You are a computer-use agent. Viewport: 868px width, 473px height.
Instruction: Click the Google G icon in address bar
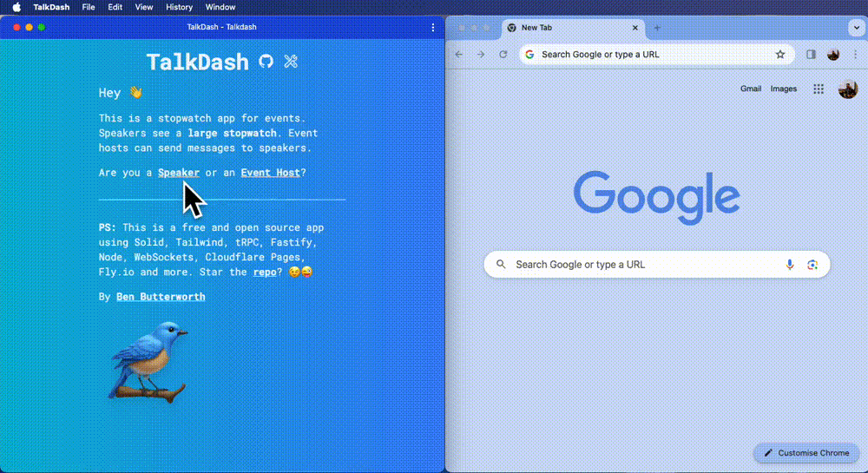click(x=529, y=54)
